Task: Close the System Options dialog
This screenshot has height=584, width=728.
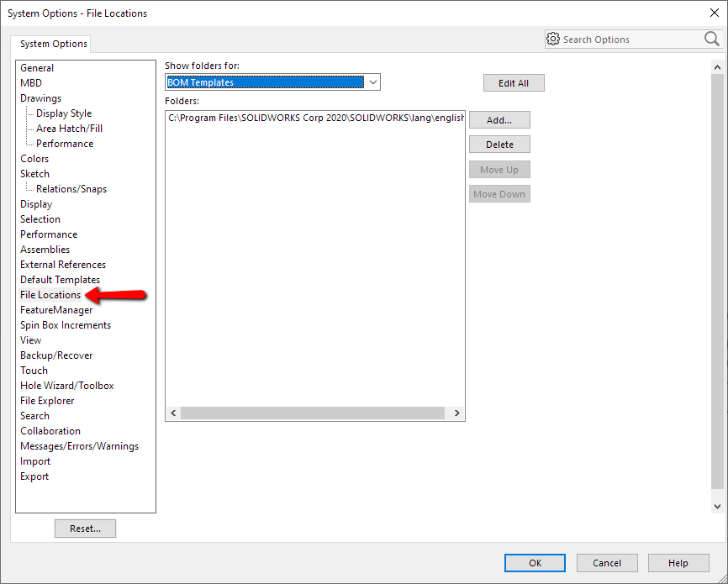Action: pyautogui.click(x=715, y=13)
